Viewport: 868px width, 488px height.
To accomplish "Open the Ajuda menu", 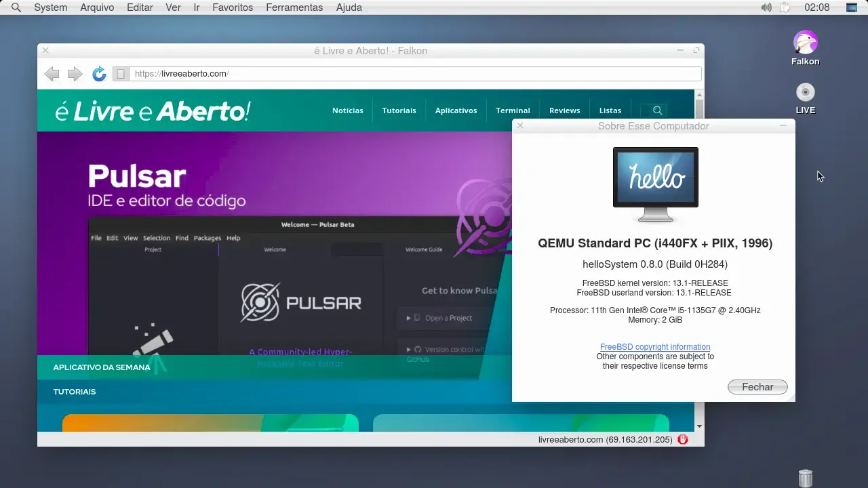I will (349, 7).
